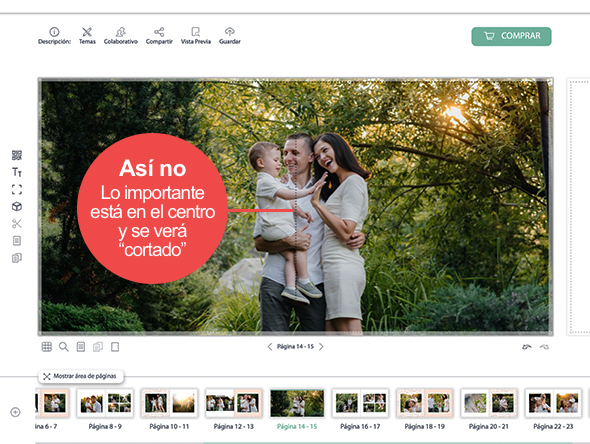Click the add page plus icon
The height and width of the screenshot is (444, 590).
tap(15, 412)
